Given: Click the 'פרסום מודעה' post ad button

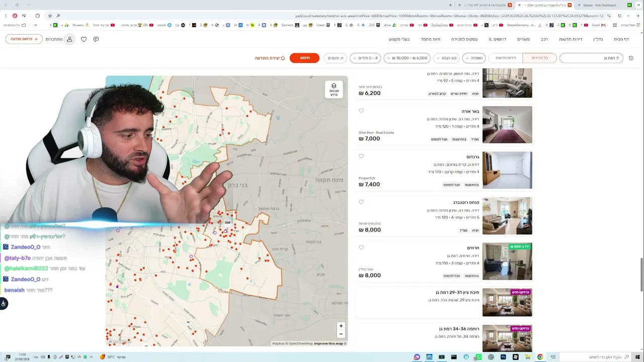Looking at the screenshot, I should pos(24,39).
